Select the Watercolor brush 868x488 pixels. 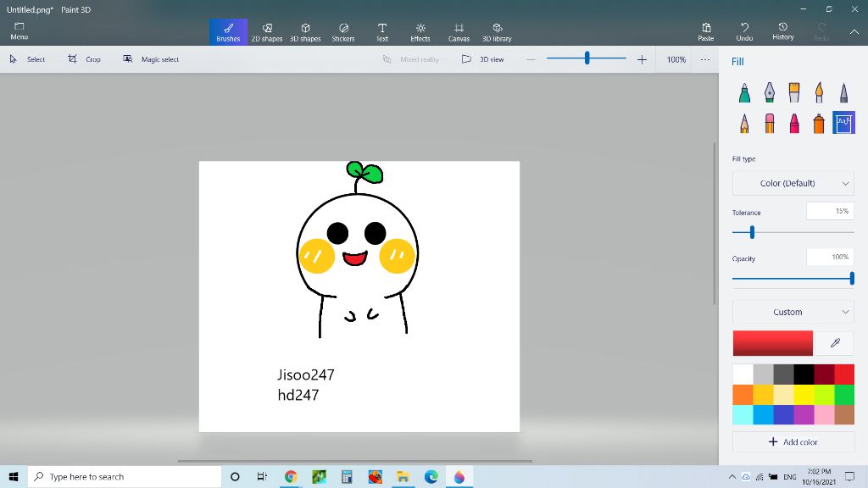(819, 92)
